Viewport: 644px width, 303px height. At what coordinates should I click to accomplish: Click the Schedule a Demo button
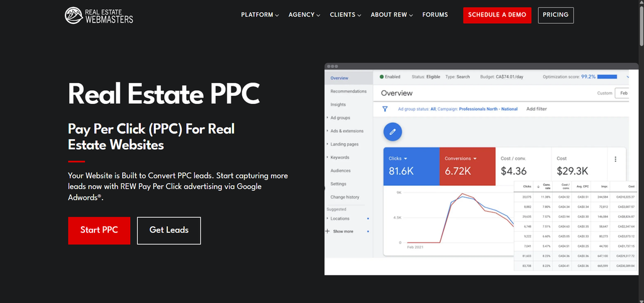(x=497, y=15)
